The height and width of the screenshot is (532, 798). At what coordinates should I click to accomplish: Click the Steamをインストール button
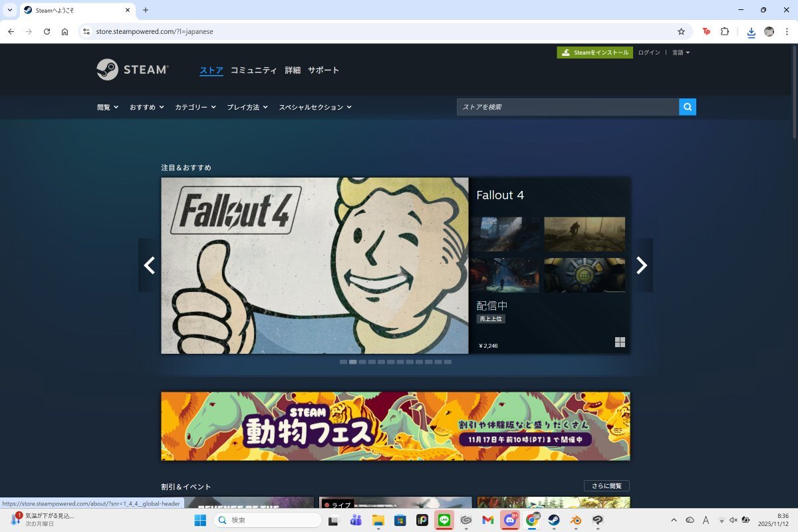click(595, 53)
